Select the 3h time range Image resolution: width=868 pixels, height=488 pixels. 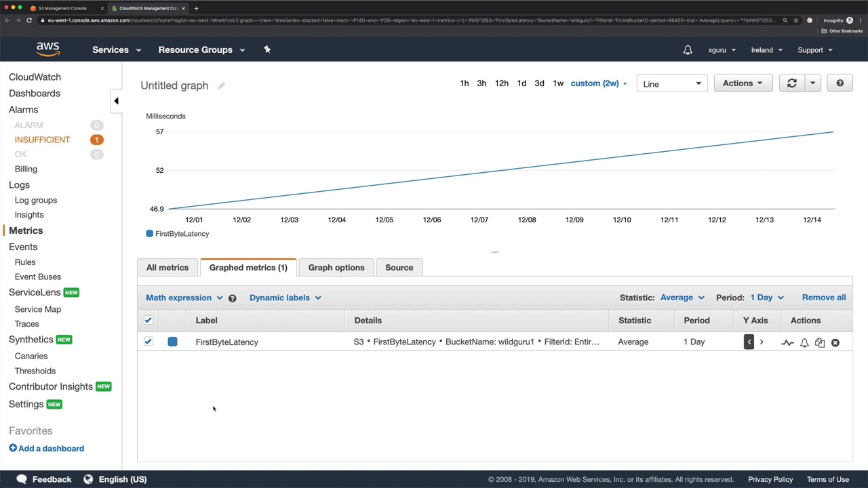click(x=481, y=83)
